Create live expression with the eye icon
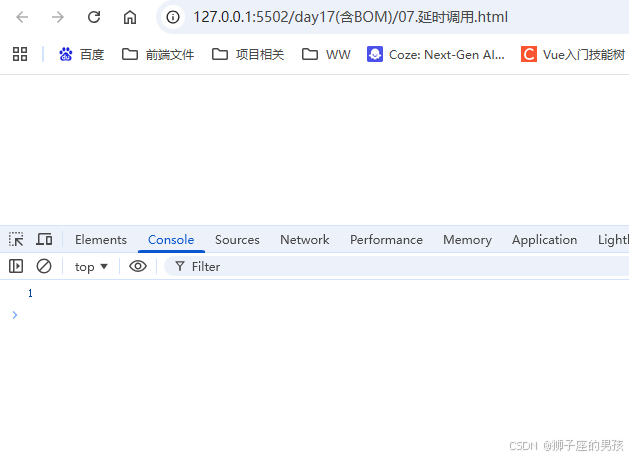 [x=138, y=266]
